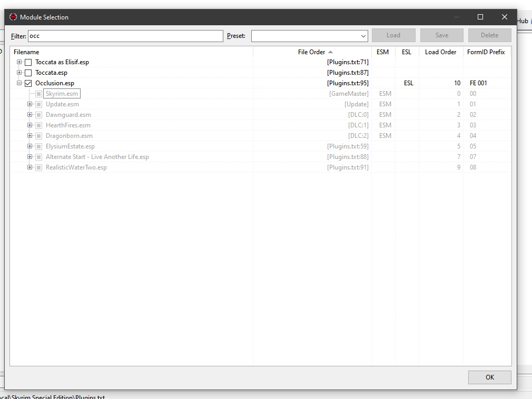The image size is (532, 399).
Task: Click the xEdit app icon in title bar
Action: pos(13,17)
